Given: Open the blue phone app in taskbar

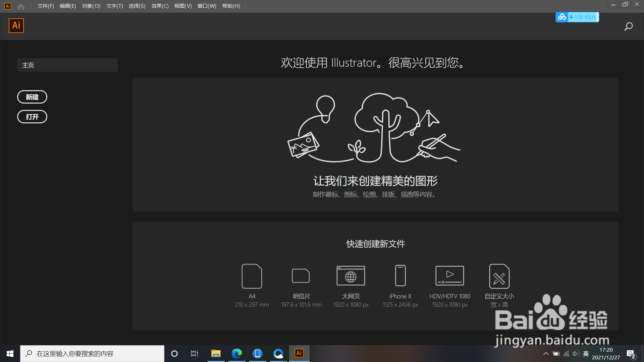Looking at the screenshot, I should click(258, 354).
